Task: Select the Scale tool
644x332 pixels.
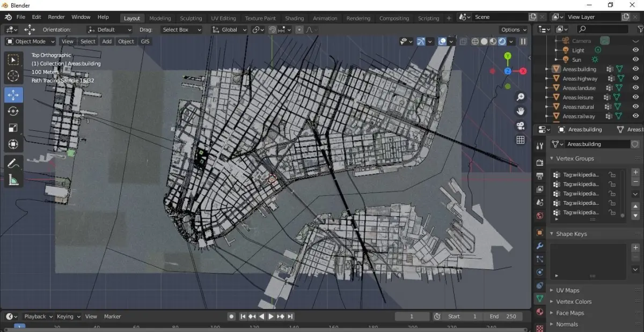Action: point(13,128)
